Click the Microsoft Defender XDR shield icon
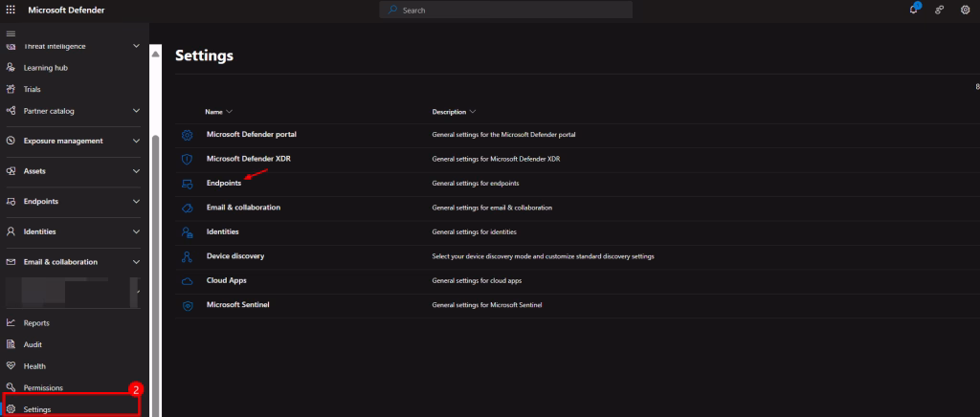Screen dimensions: 980x417 click(x=187, y=159)
